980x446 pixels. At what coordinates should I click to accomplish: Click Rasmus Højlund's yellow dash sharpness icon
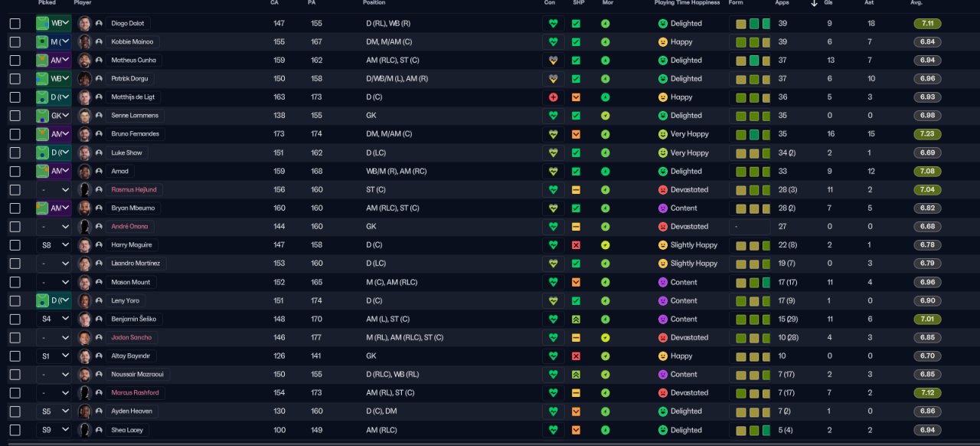[x=576, y=190]
